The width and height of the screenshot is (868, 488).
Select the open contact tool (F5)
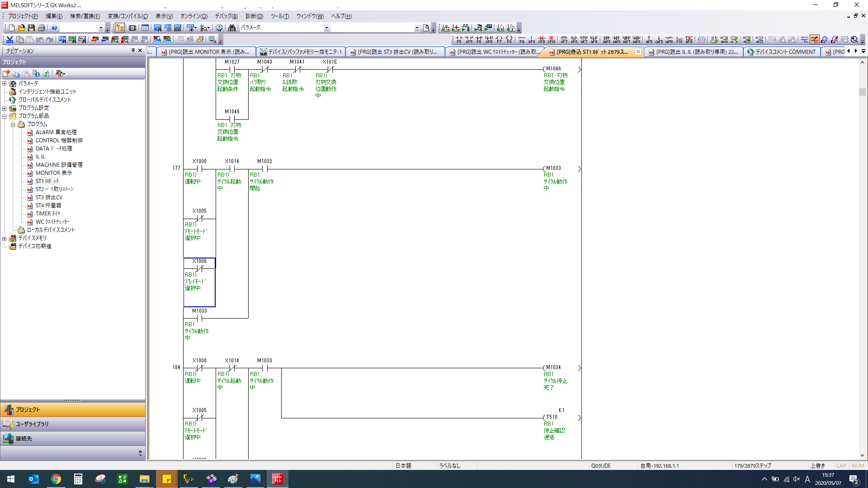[x=459, y=40]
